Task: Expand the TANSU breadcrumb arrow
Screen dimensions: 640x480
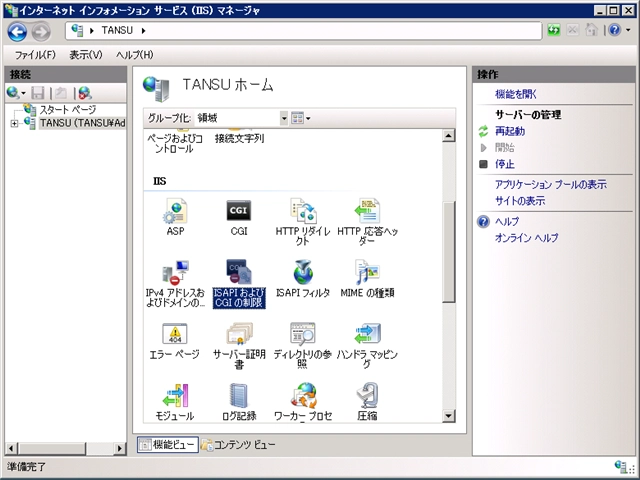Action: point(143,31)
